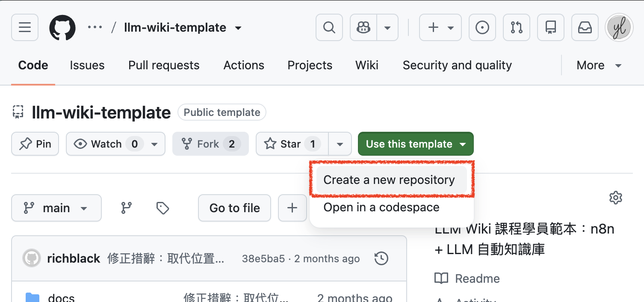Screen dimensions: 644x302
Task: Open the hamburger navigation menu
Action: [x=25, y=28]
